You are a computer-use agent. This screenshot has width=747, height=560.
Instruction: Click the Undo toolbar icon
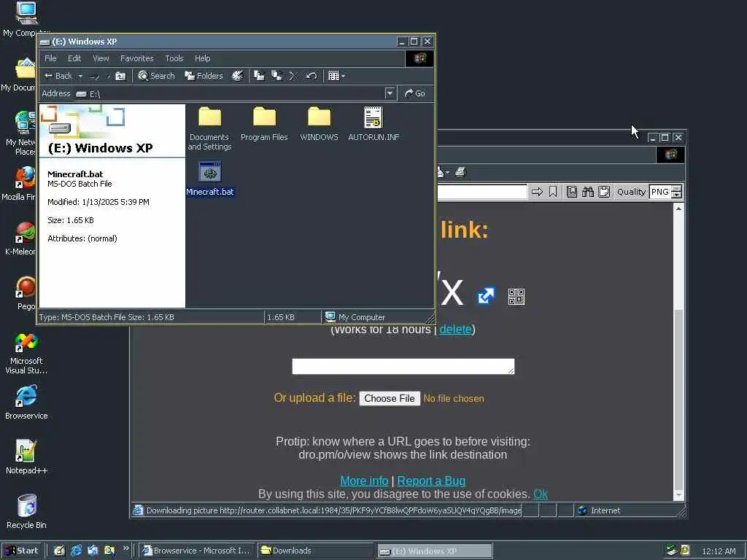pos(311,76)
